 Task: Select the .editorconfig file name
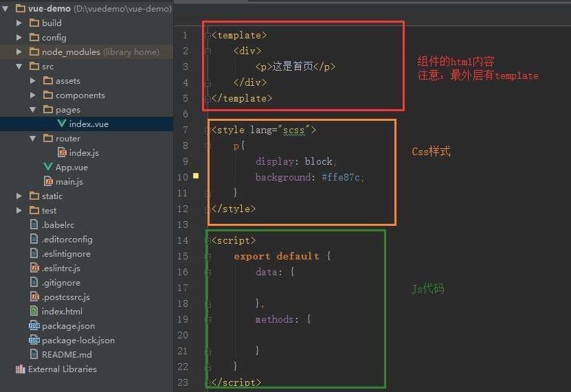click(x=67, y=240)
